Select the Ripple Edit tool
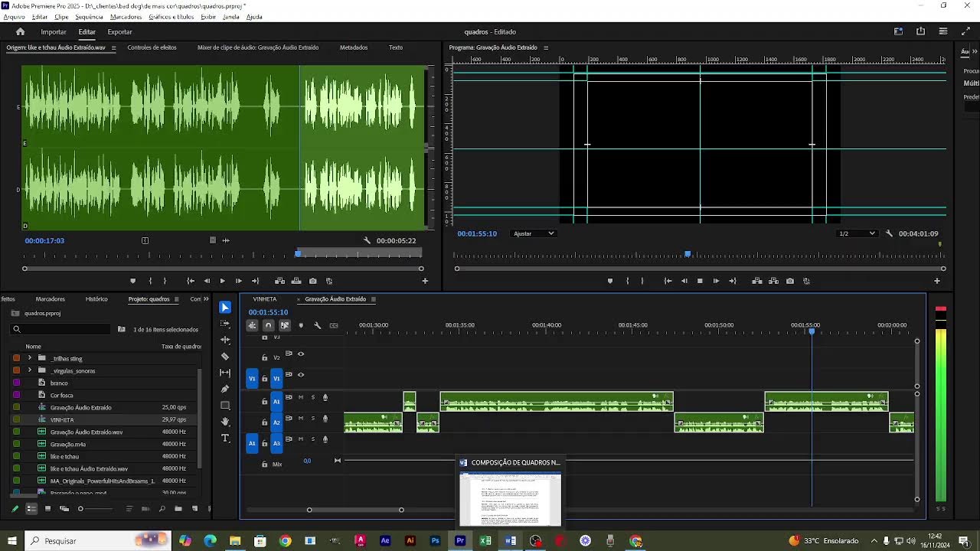Screen dimensions: 980x551 tap(225, 340)
